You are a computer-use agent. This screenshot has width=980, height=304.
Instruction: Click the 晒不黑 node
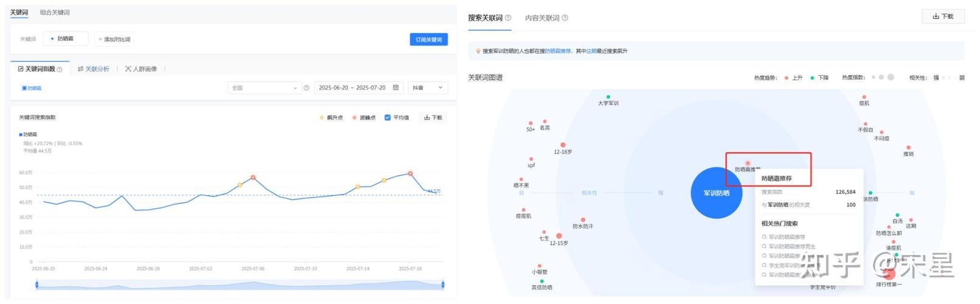[521, 179]
